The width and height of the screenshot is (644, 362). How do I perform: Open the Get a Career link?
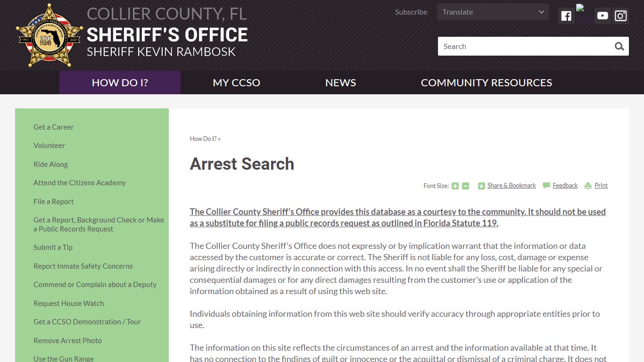point(53,127)
